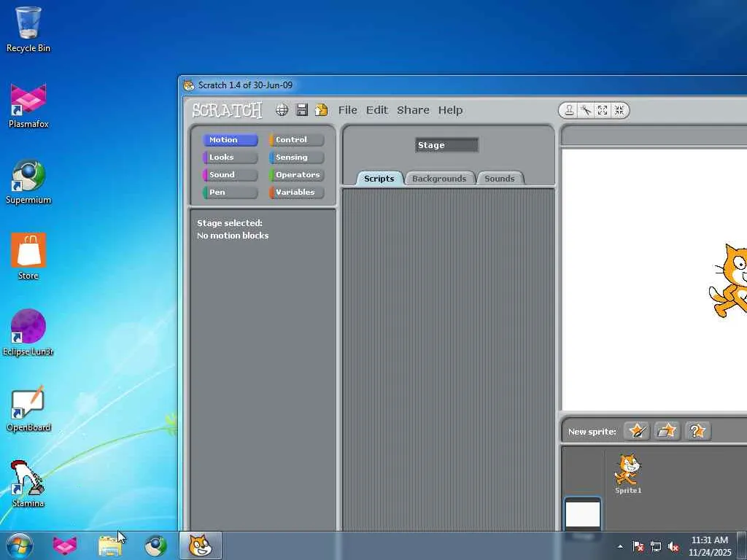The height and width of the screenshot is (560, 747).
Task: Switch to the Sounds tab
Action: tap(500, 179)
